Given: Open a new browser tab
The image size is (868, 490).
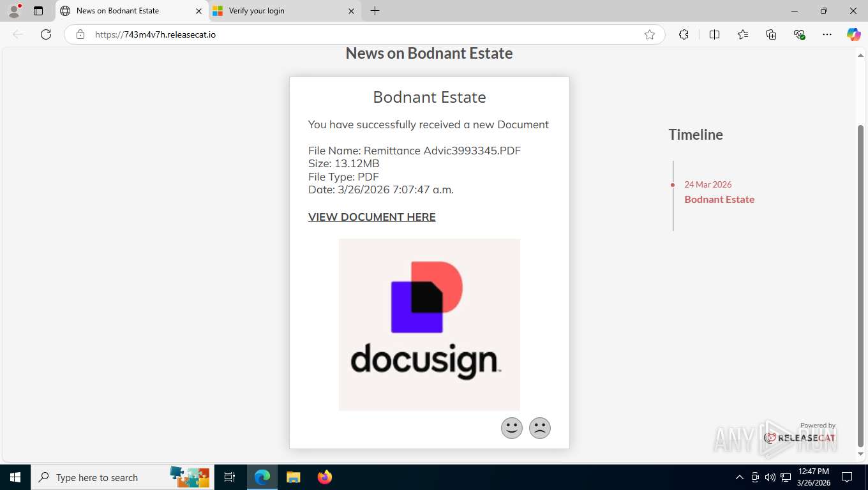Looking at the screenshot, I should tap(375, 11).
